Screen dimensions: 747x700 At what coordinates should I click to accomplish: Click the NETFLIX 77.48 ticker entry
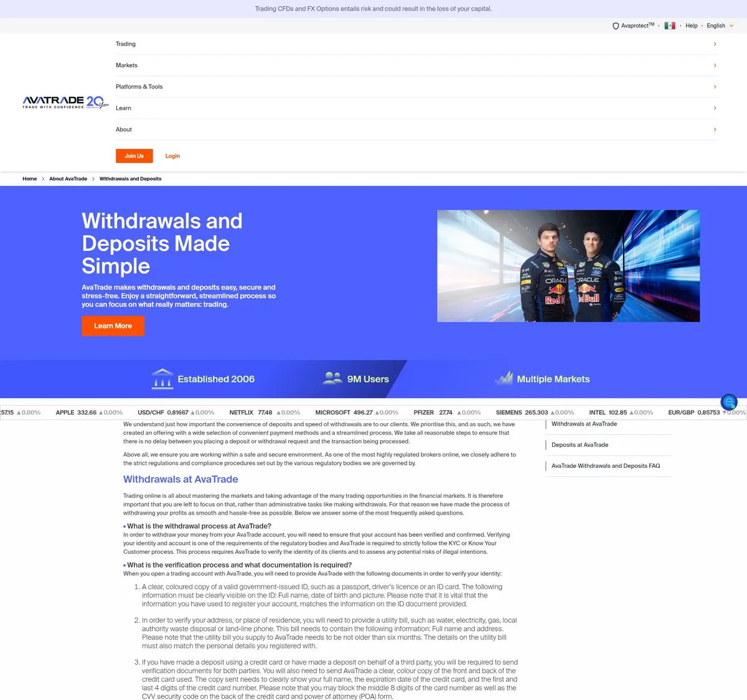[265, 413]
